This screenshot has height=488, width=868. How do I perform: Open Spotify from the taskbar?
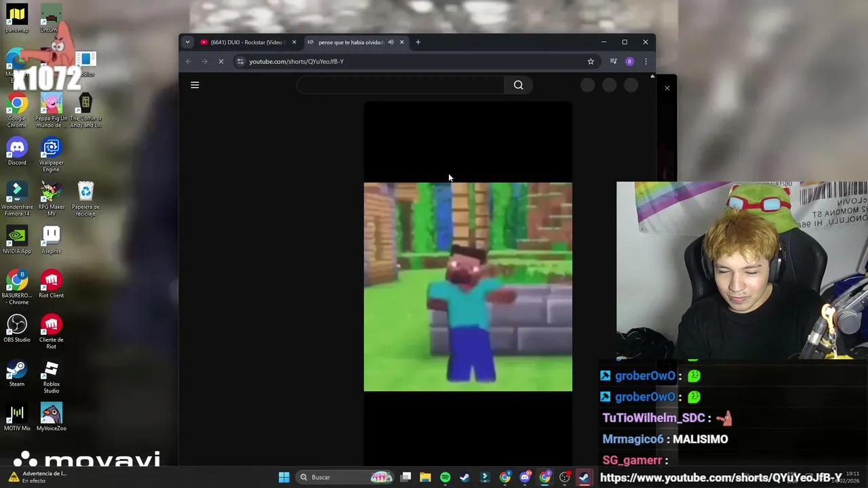pos(445,477)
